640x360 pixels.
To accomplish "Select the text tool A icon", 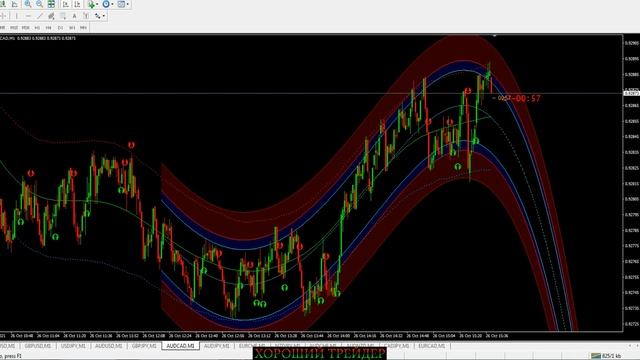I will tap(74, 16).
